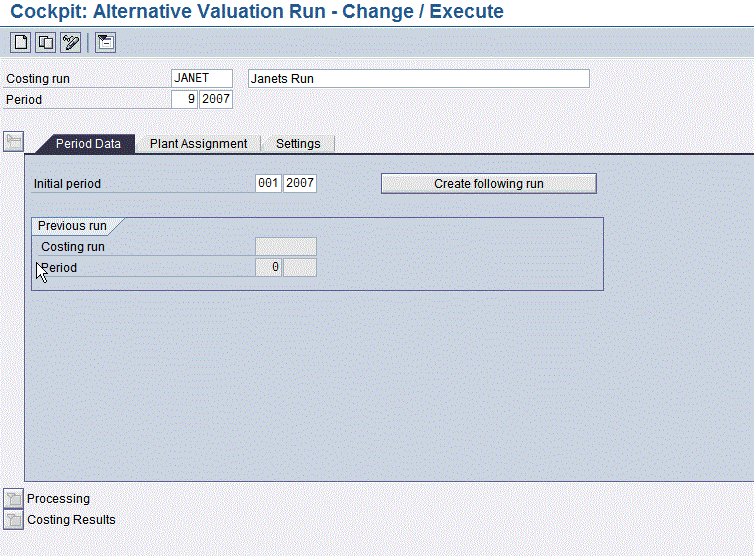This screenshot has width=754, height=556.
Task: Click the Previous run Costing run field
Action: tap(285, 247)
